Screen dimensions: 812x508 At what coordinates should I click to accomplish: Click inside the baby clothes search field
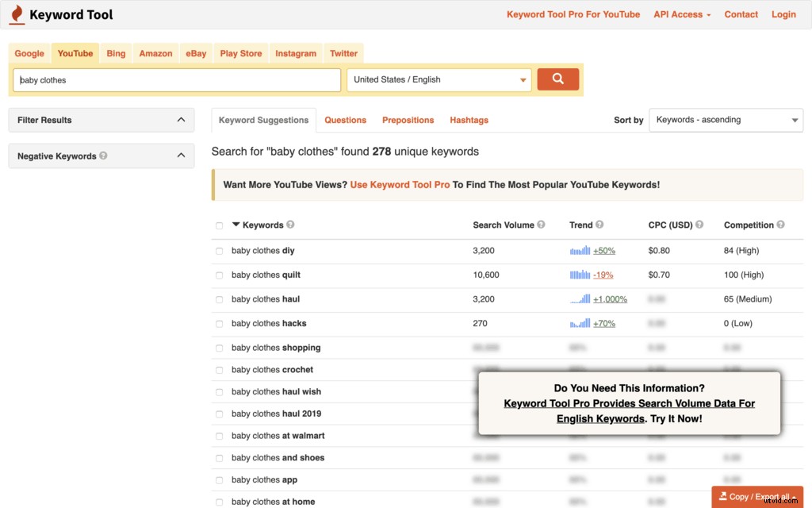pyautogui.click(x=174, y=79)
